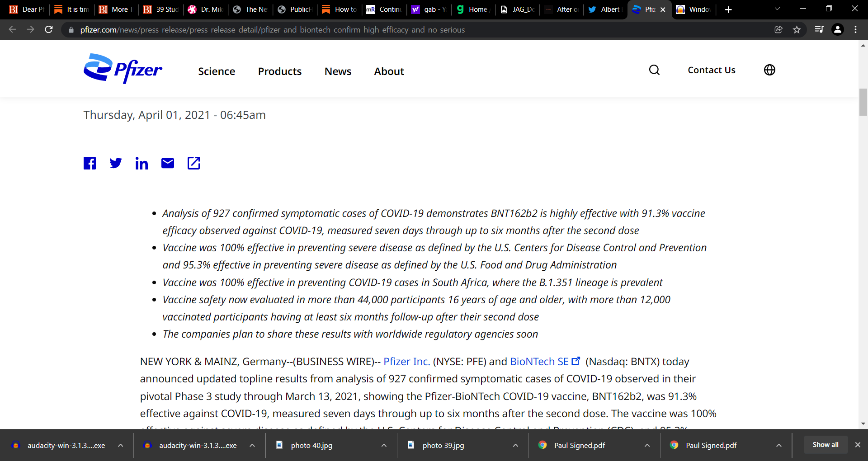Reload the current page

pos(49,30)
